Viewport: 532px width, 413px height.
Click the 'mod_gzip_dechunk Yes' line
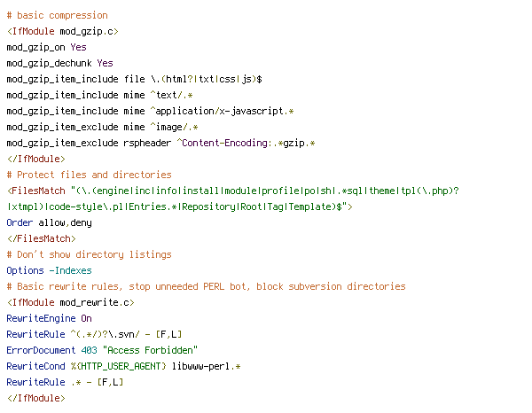[59, 64]
